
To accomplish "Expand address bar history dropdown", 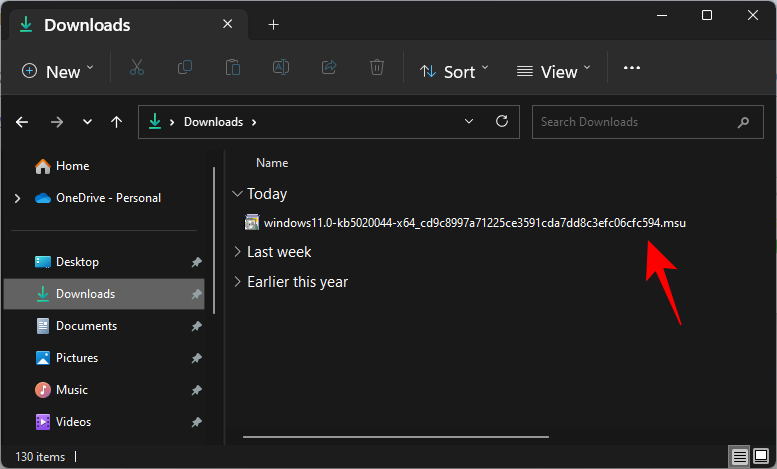I will [469, 121].
